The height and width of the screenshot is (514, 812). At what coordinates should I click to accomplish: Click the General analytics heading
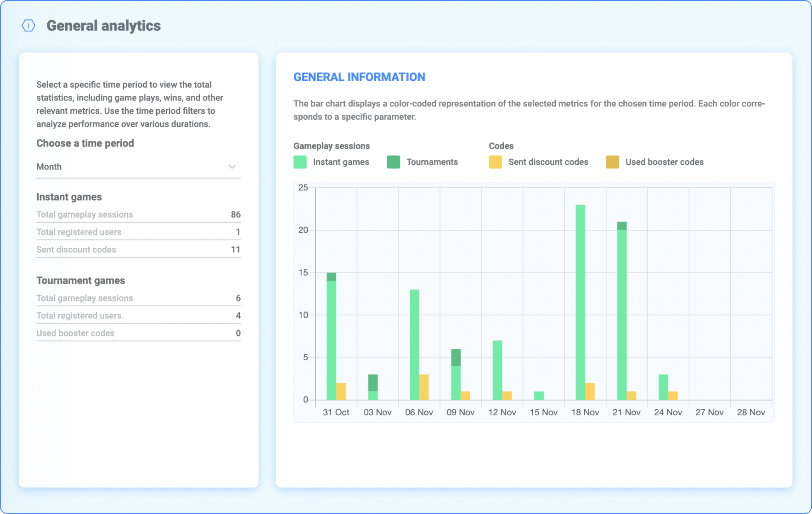coord(104,26)
